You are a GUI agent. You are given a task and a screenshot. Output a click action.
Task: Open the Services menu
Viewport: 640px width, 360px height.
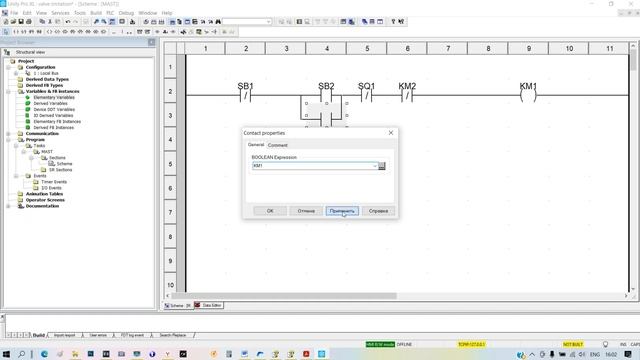[x=60, y=13]
